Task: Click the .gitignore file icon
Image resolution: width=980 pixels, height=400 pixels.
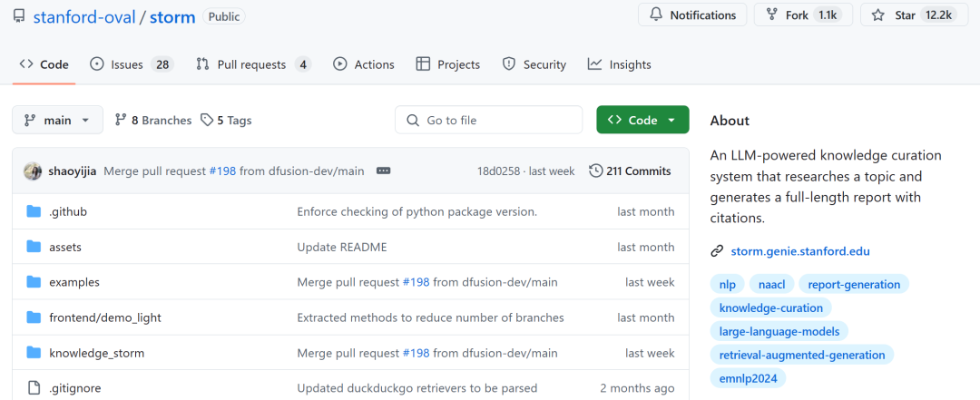Action: tap(34, 388)
